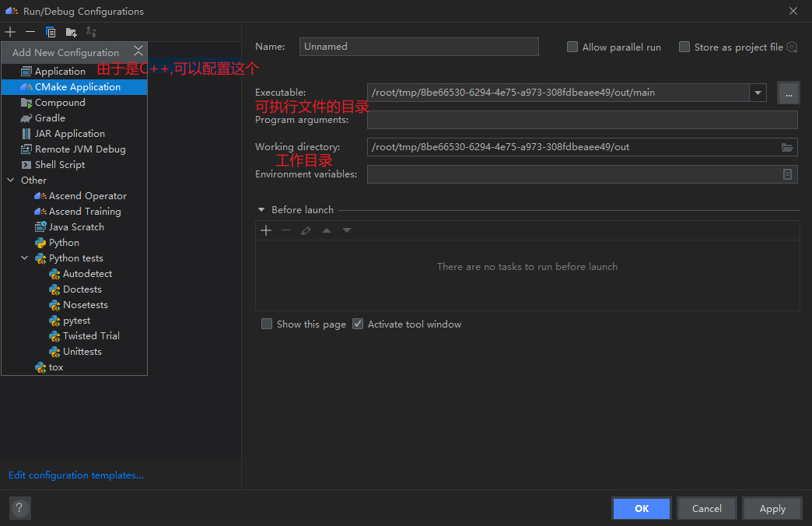Select Java Scratch configuration type

[75, 226]
